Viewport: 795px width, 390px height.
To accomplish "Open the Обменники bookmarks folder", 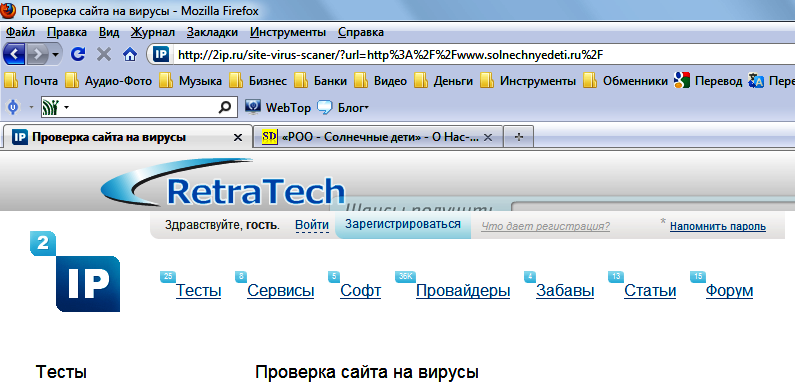I will [x=625, y=81].
